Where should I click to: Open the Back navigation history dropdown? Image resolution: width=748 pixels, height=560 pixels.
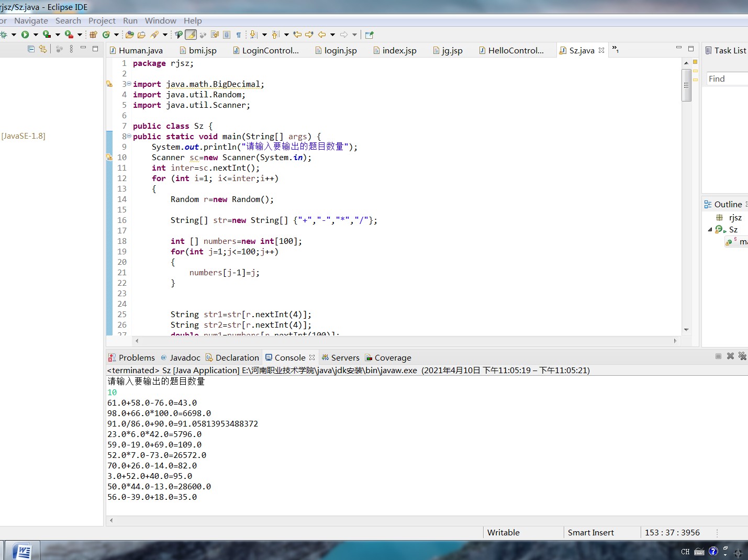pos(332,35)
